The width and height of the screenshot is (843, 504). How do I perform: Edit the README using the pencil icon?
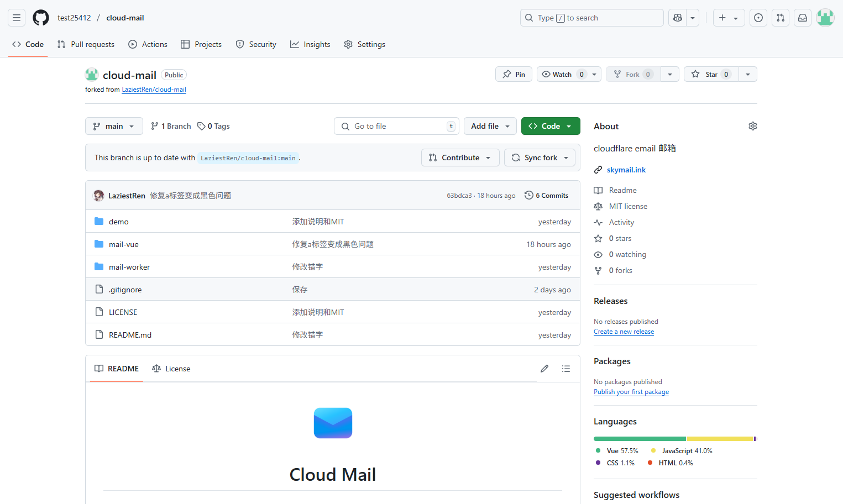tap(544, 368)
